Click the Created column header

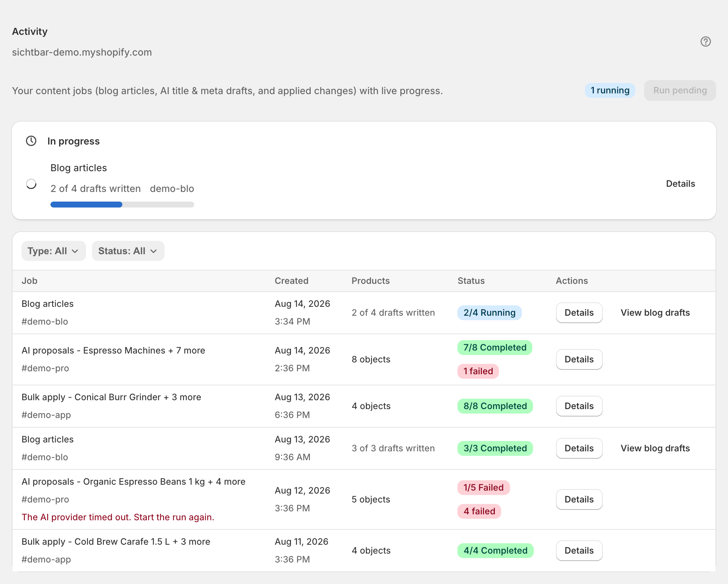point(291,281)
